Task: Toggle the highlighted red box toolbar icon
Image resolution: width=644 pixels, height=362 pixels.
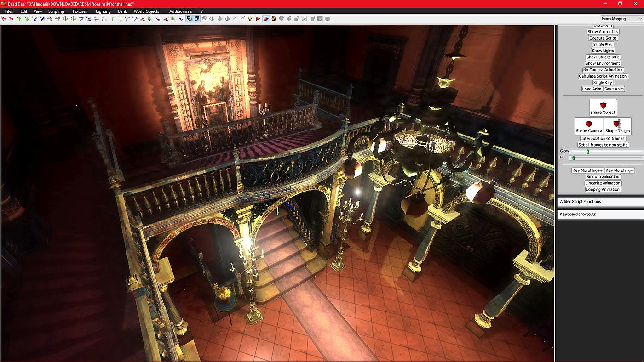Action: point(266,19)
